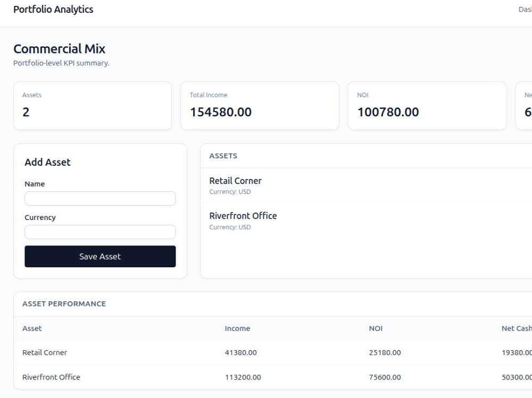Open Retail Corner in the Assets list
This screenshot has height=398, width=532.
236,181
